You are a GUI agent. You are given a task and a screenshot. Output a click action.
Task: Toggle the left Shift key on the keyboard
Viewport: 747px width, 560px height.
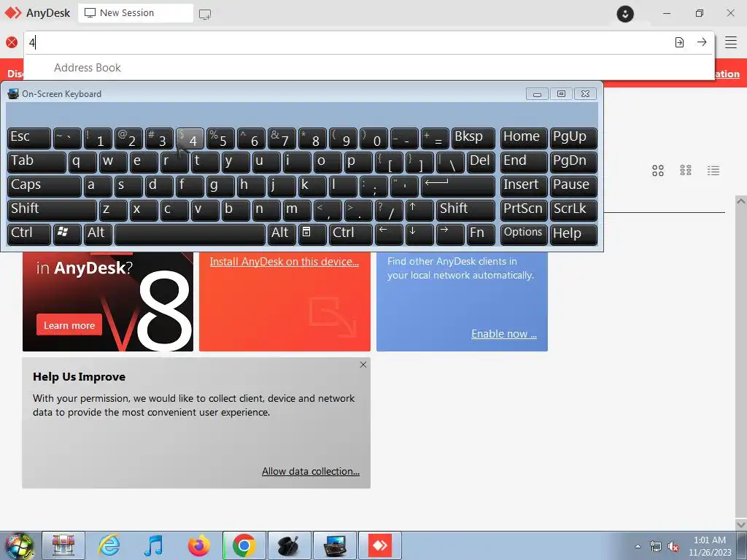[x=52, y=210]
